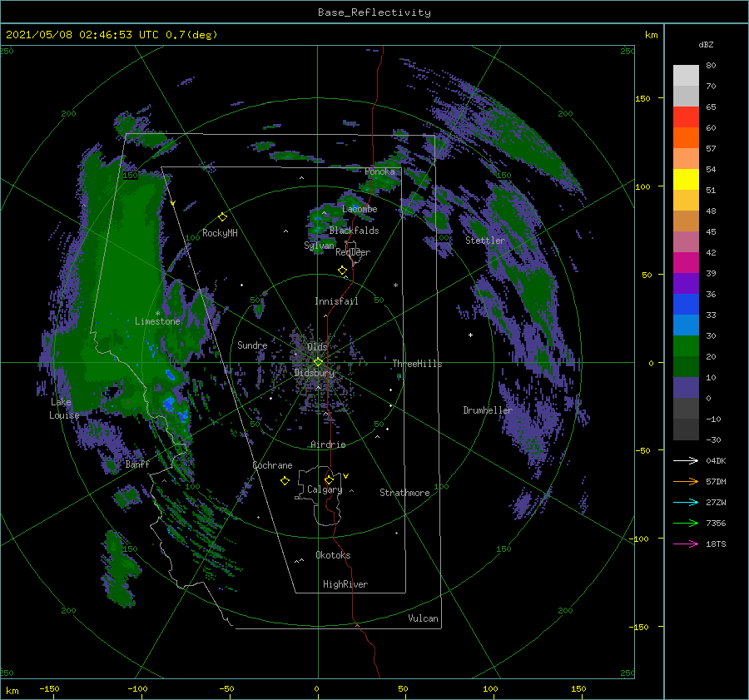The width and height of the screenshot is (749, 700).
Task: Click the 7356 legend text
Action: [716, 524]
